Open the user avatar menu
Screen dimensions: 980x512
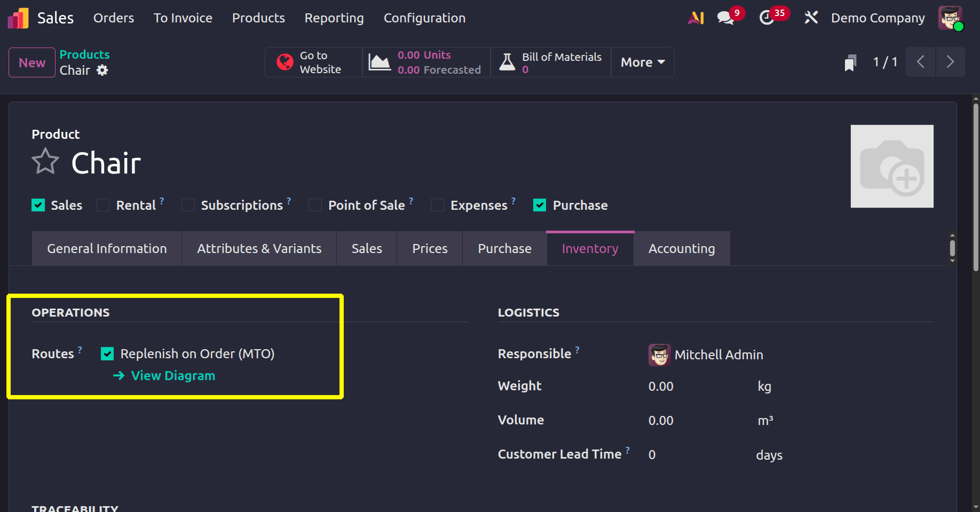click(951, 18)
